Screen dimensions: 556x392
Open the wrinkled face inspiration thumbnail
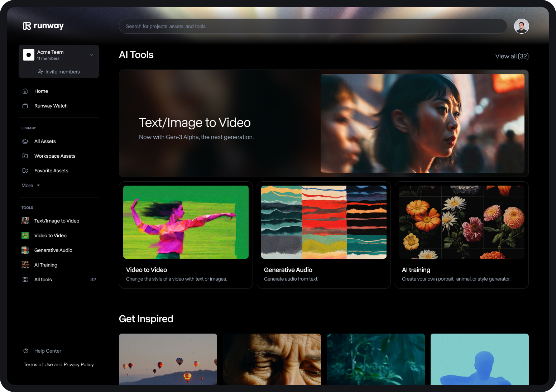pyautogui.click(x=272, y=359)
